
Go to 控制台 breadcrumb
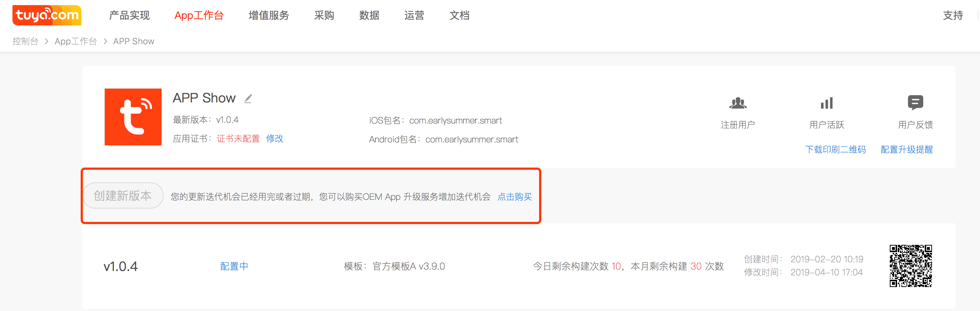(25, 41)
